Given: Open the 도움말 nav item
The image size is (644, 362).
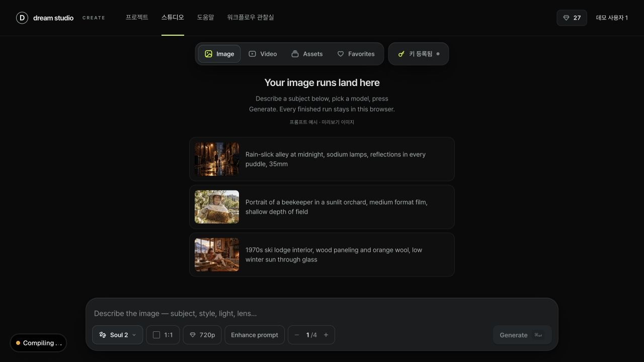Looking at the screenshot, I should coord(205,17).
